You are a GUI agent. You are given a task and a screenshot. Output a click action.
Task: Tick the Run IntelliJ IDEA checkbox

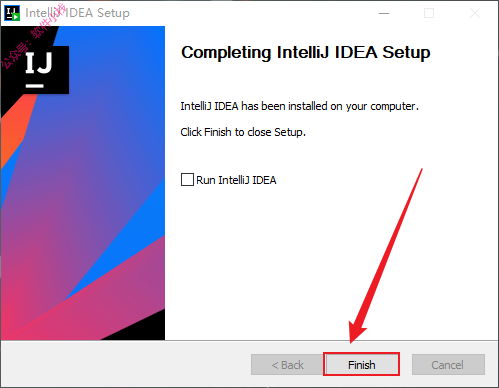[x=187, y=179]
